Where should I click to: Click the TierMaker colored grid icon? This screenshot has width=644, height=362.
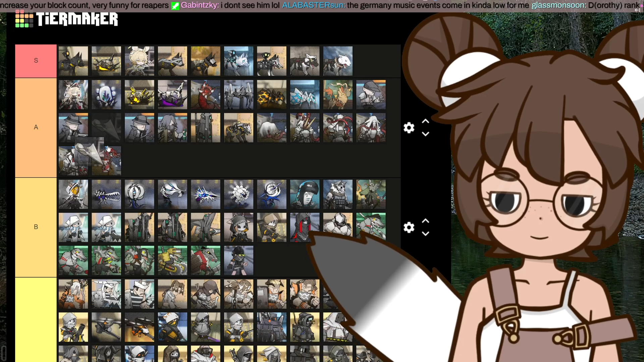point(24,19)
